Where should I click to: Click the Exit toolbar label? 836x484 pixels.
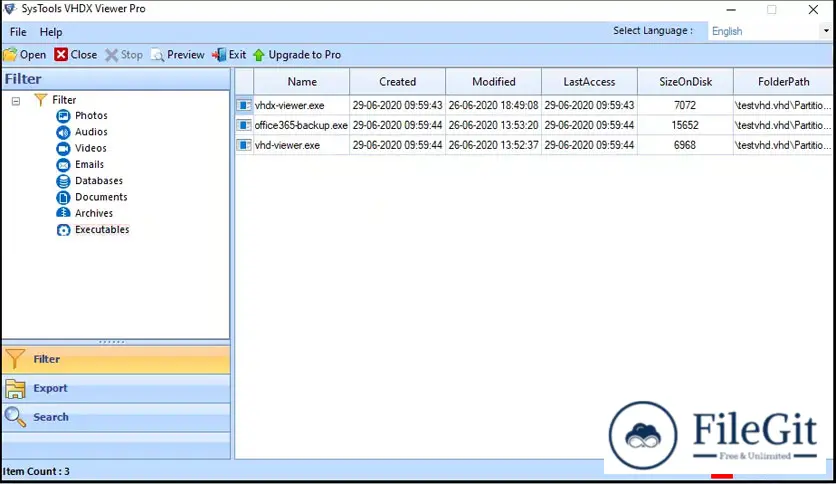click(237, 55)
